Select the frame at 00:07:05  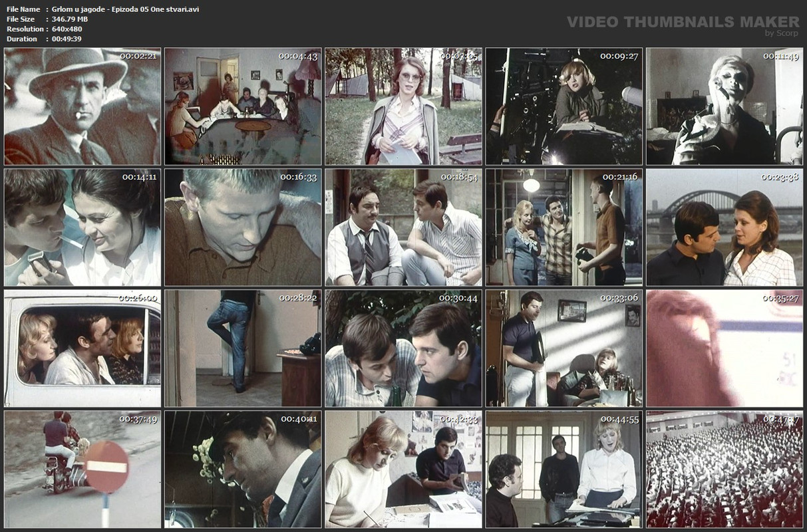point(403,106)
